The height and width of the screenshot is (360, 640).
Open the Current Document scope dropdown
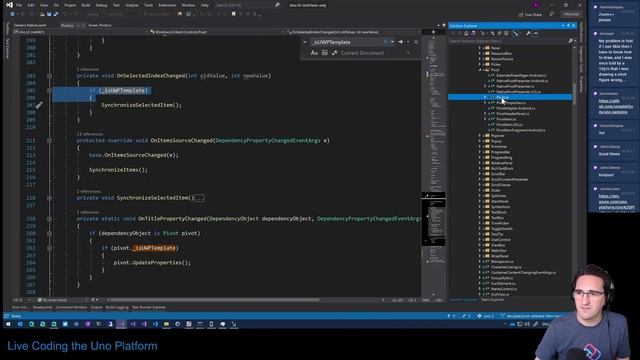point(375,53)
